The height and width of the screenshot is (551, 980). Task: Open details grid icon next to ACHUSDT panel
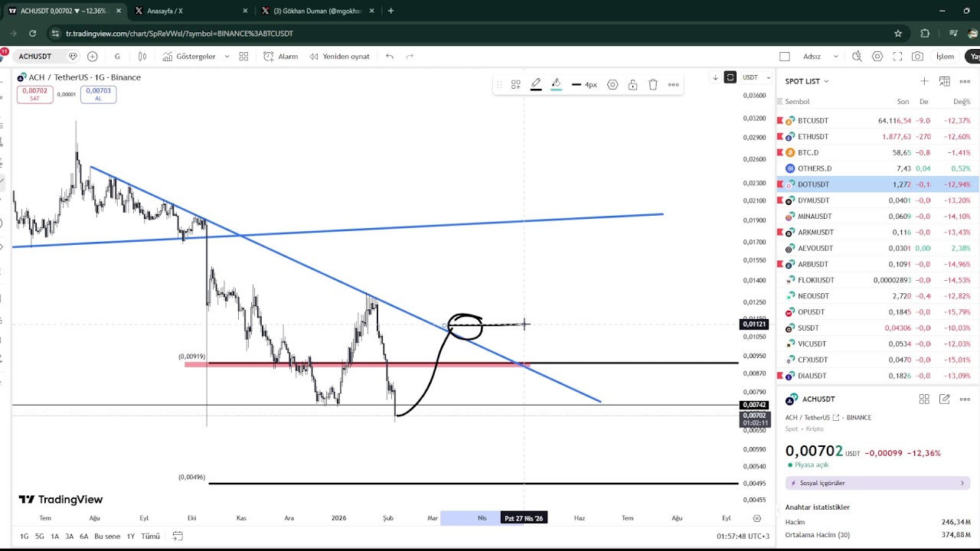[924, 399]
